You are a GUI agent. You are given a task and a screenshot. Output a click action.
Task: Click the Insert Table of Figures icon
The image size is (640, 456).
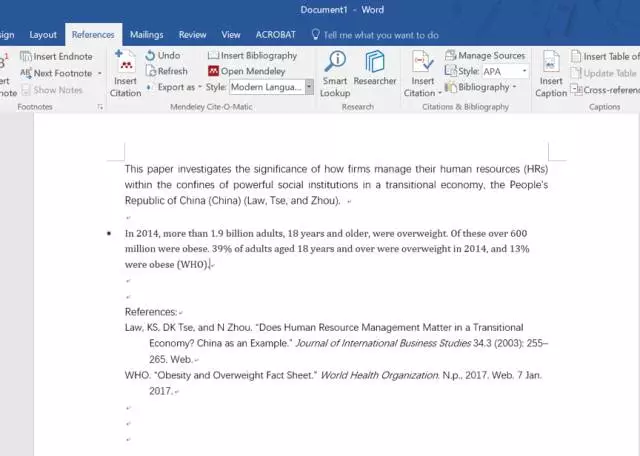click(x=576, y=56)
